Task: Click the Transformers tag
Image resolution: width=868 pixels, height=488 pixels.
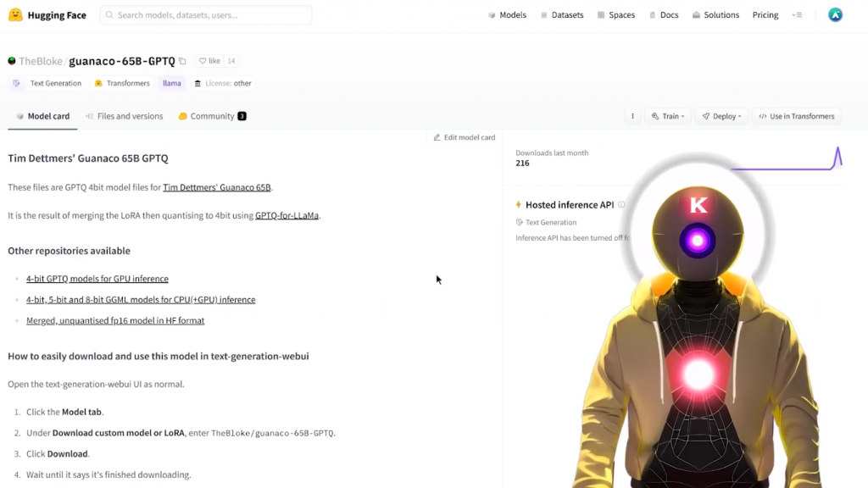Action: (122, 83)
